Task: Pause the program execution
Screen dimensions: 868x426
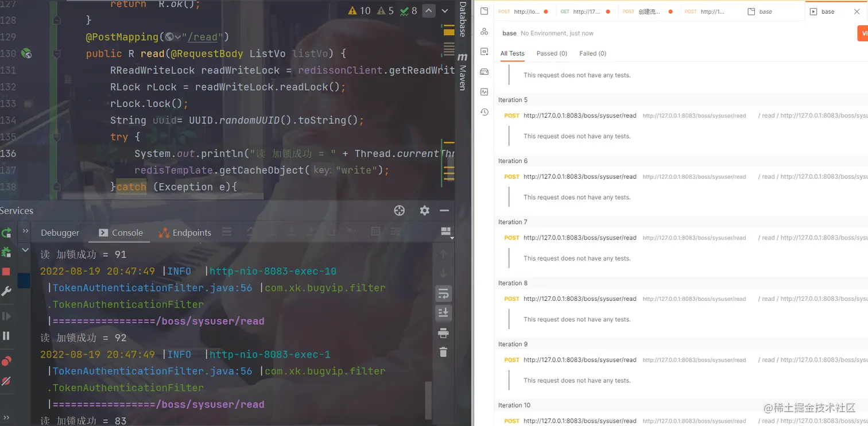Action: click(6, 336)
